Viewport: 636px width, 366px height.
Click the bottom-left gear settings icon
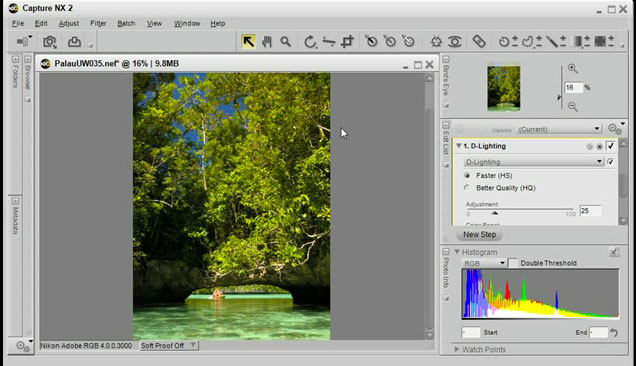(23, 346)
